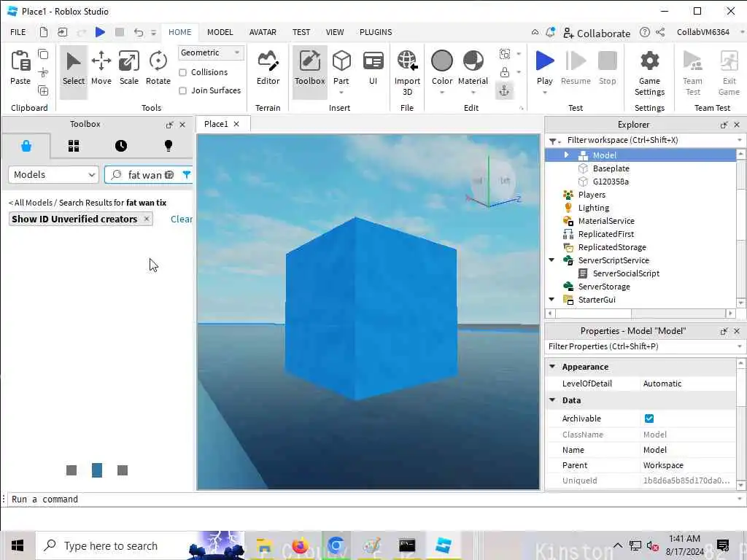The image size is (747, 560).
Task: Click the Lock tool icon
Action: click(505, 72)
